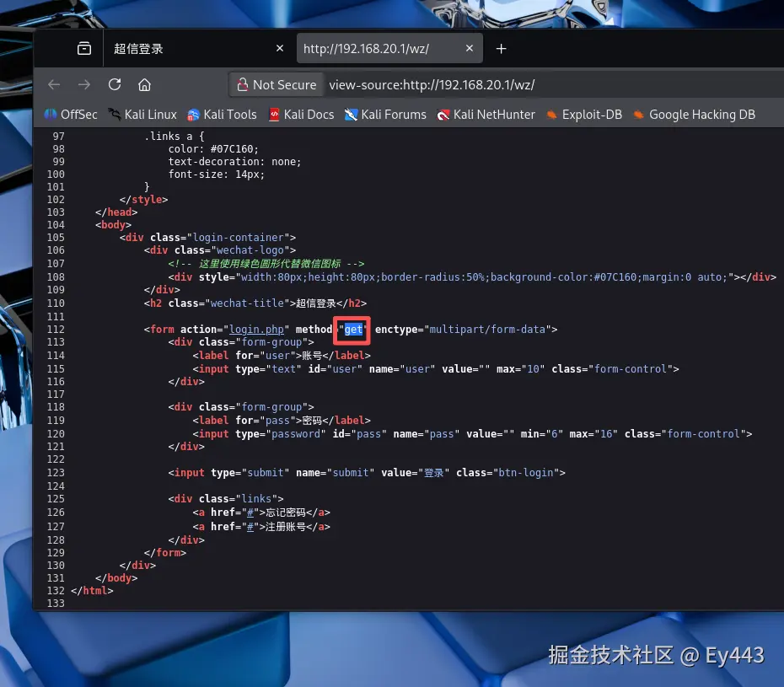The height and width of the screenshot is (687, 784).
Task: Open the Firefox View tab list icon
Action: pos(84,49)
